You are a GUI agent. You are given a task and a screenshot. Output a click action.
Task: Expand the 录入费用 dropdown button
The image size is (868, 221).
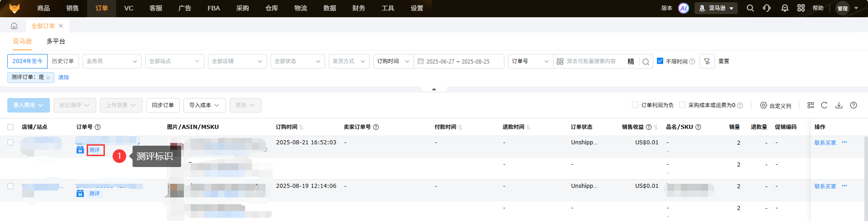pyautogui.click(x=28, y=105)
